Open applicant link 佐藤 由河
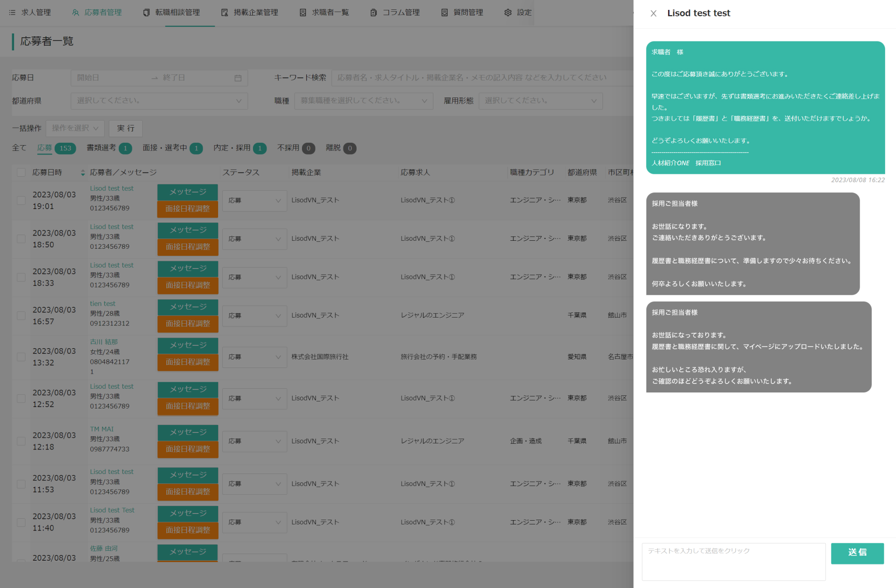This screenshot has height=588, width=896. point(104,548)
